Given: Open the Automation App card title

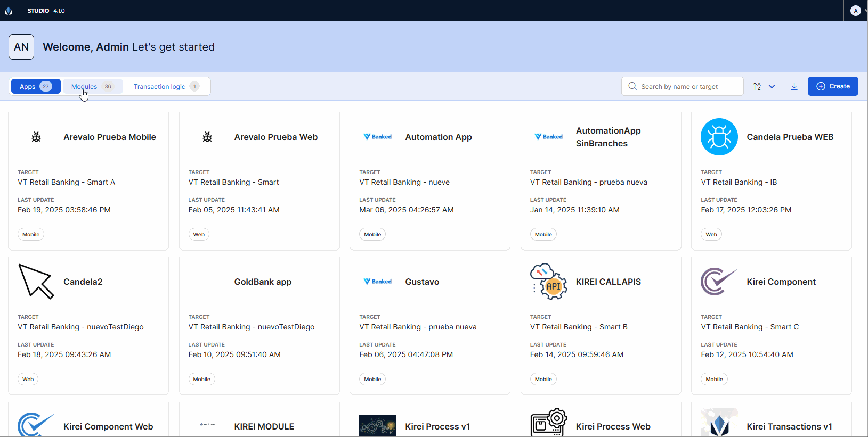Looking at the screenshot, I should (439, 137).
